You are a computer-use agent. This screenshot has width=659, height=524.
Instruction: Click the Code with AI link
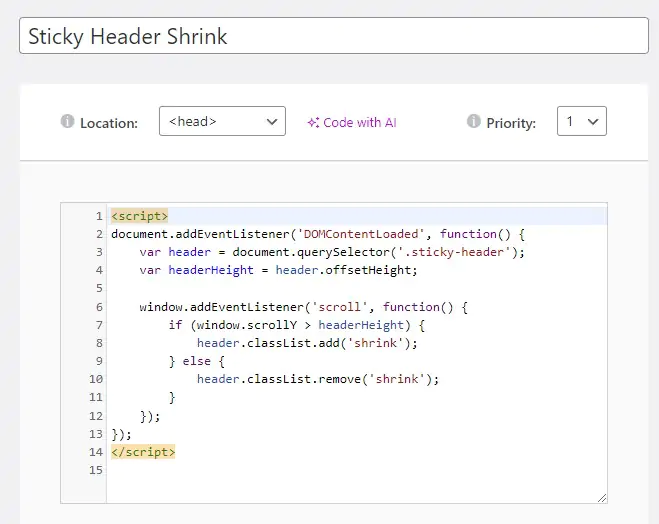[352, 122]
